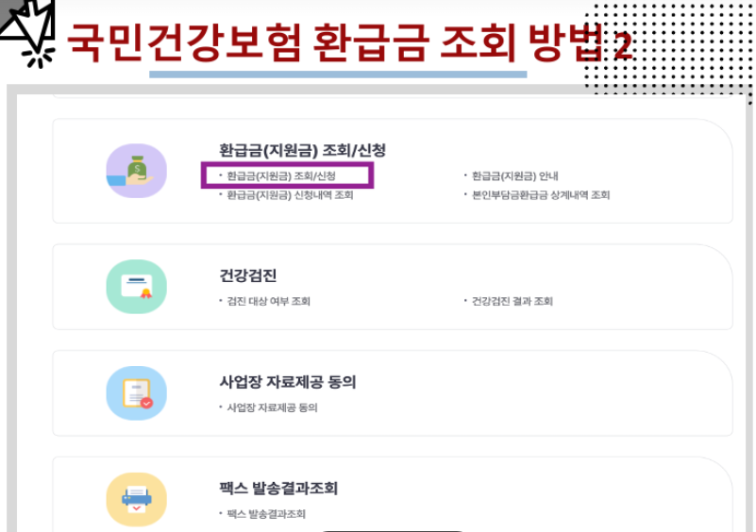Click the money bag refund icon
The image size is (756, 532).
tap(137, 171)
